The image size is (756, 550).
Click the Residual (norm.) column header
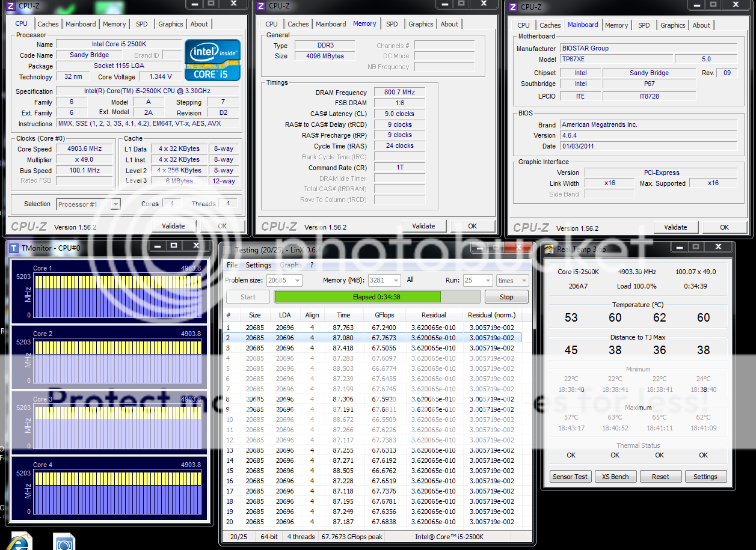tap(491, 315)
